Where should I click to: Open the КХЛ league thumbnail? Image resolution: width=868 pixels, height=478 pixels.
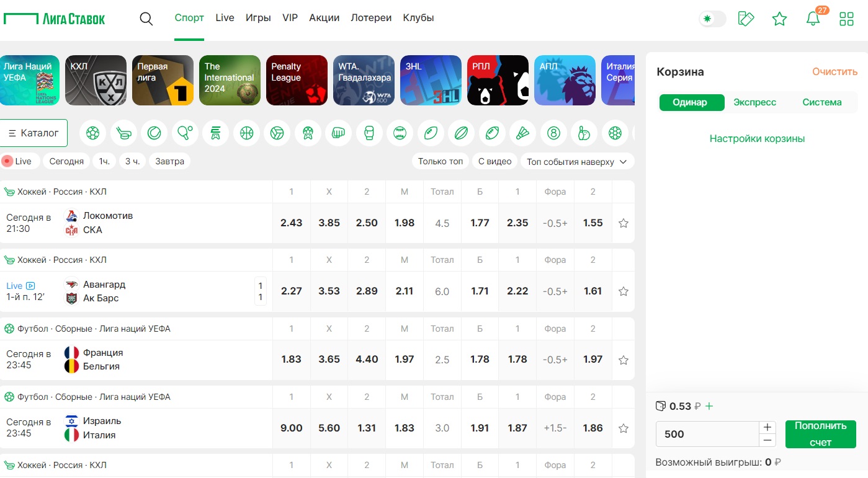[x=96, y=81]
